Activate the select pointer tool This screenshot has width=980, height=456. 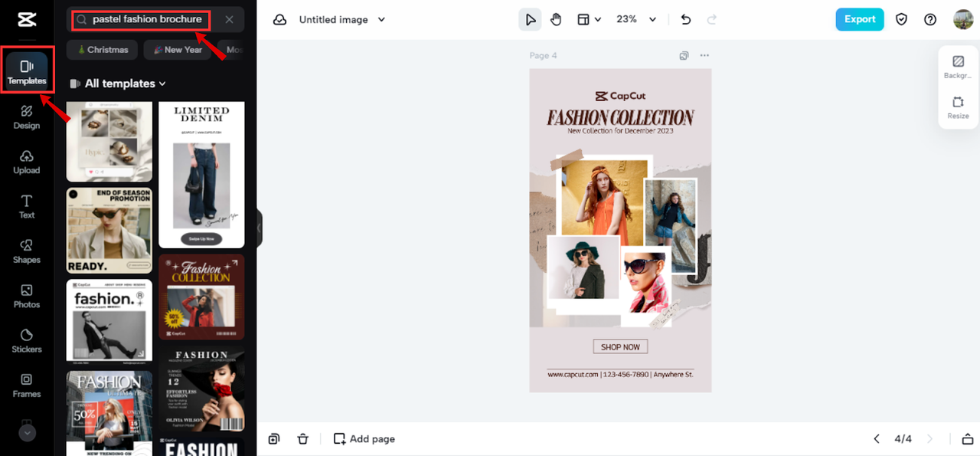tap(530, 19)
